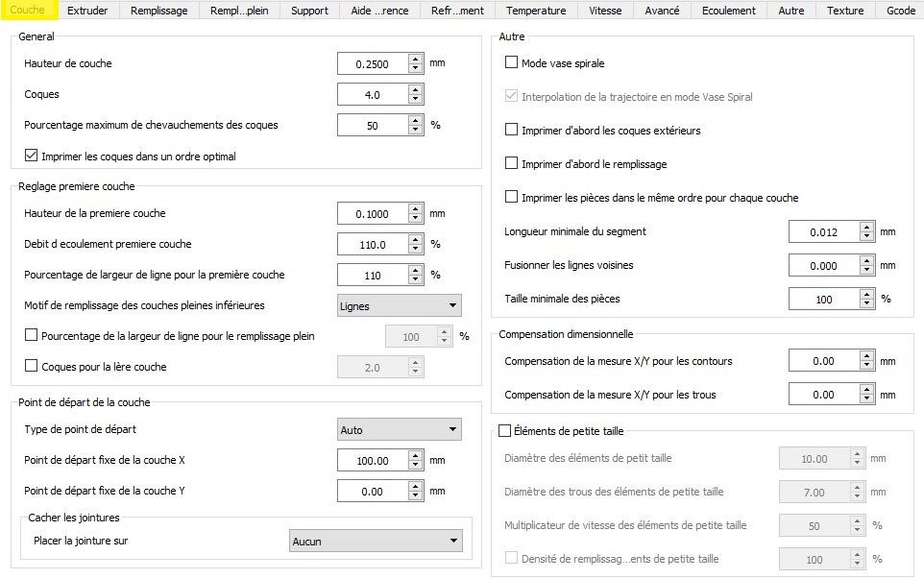
Task: Increase Hauteur de la premiere couche value
Action: 415,208
